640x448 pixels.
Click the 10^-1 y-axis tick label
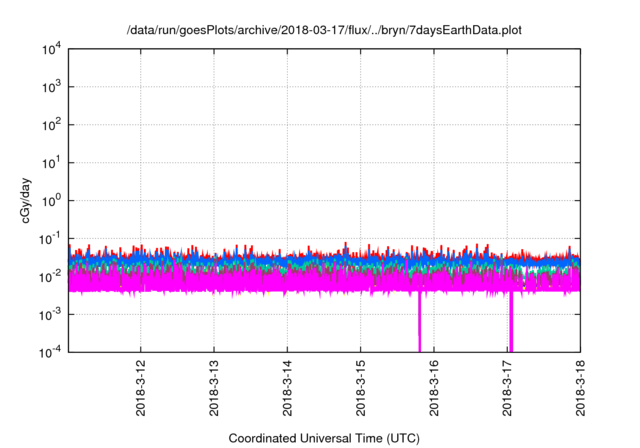50,239
